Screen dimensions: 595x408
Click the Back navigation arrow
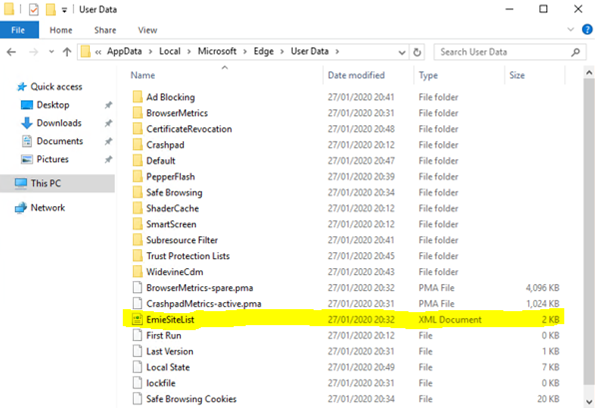(x=11, y=52)
